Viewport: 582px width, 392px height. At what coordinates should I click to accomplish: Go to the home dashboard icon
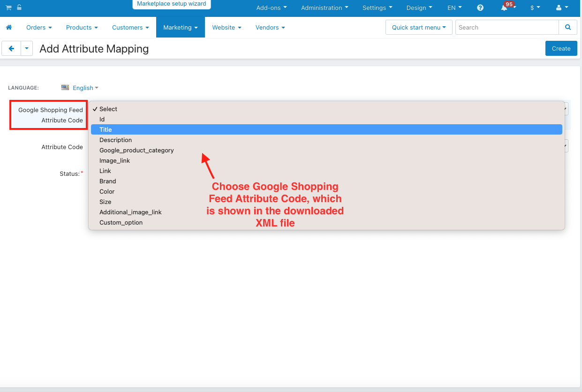[9, 27]
